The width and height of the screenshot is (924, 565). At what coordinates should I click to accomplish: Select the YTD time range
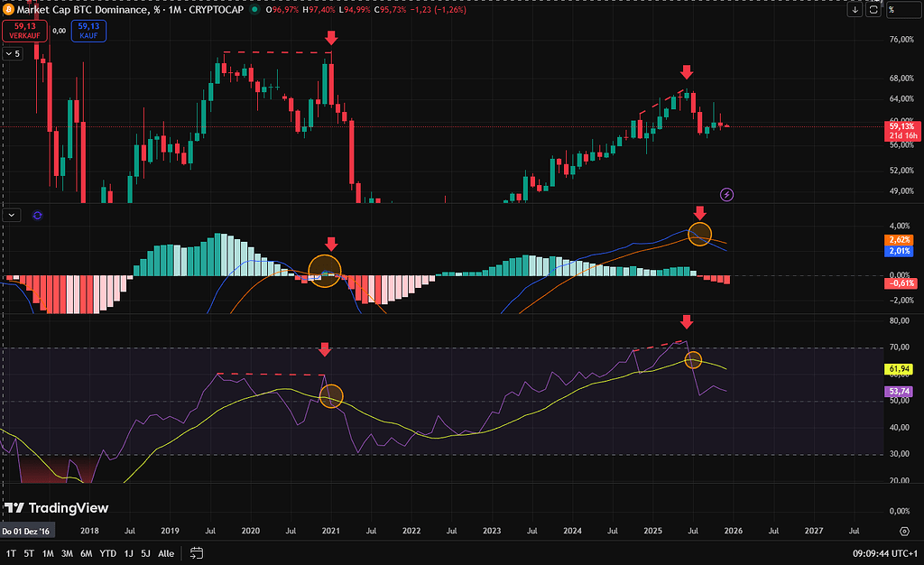[x=107, y=553]
